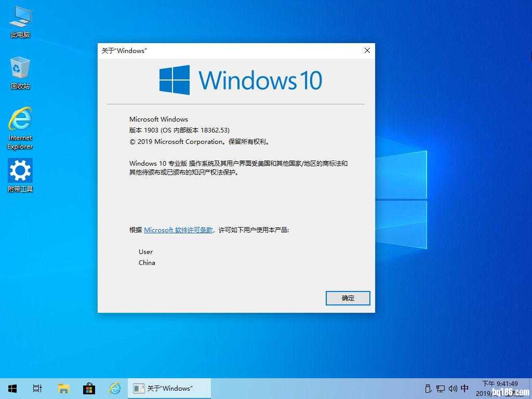This screenshot has width=532, height=399.
Task: Select the 附带工具 gear desktop icon
Action: click(x=20, y=175)
